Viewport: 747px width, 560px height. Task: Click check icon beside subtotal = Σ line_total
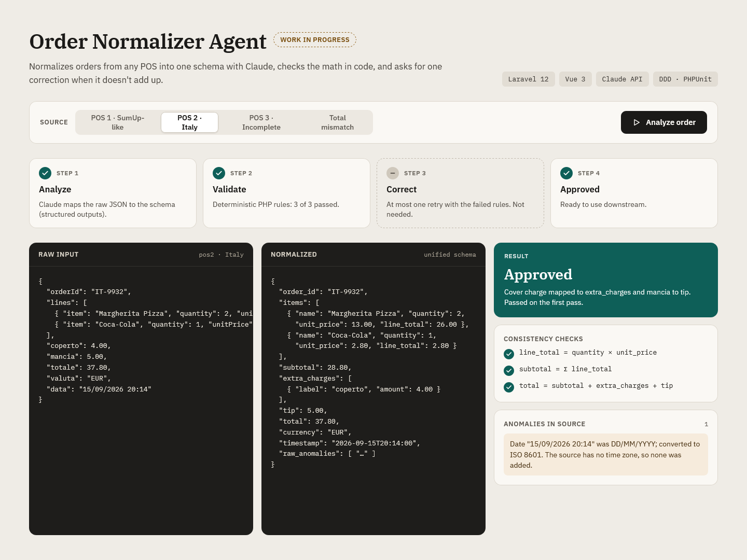(509, 371)
